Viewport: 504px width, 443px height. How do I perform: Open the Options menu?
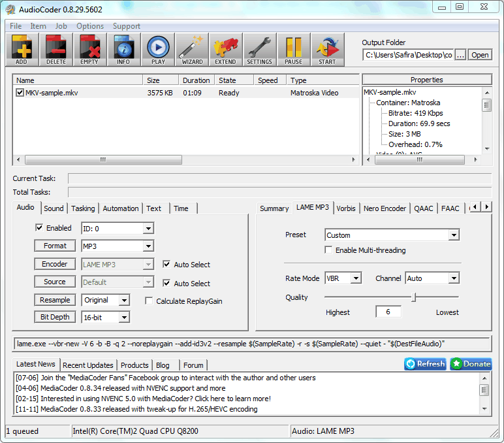point(90,26)
